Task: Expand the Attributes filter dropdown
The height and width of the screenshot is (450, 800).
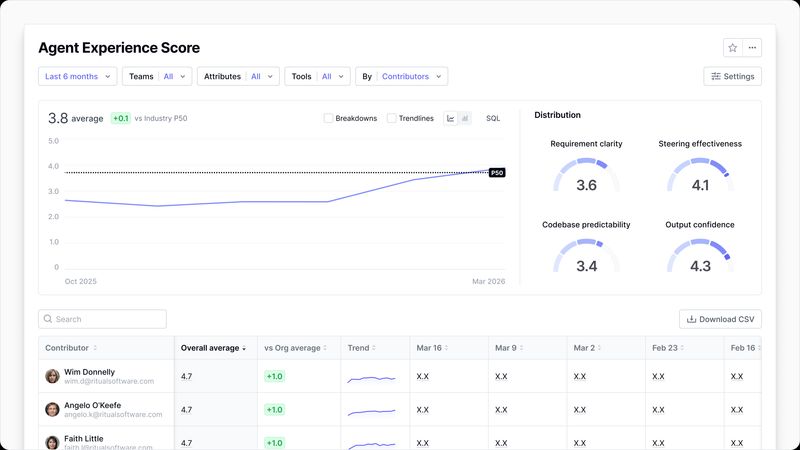Action: tap(238, 76)
